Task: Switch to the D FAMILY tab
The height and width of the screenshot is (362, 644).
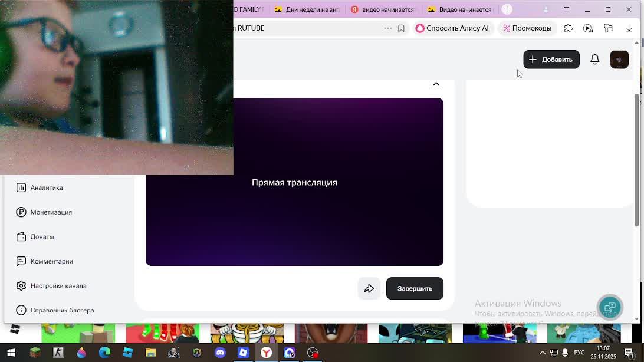Action: click(x=249, y=9)
